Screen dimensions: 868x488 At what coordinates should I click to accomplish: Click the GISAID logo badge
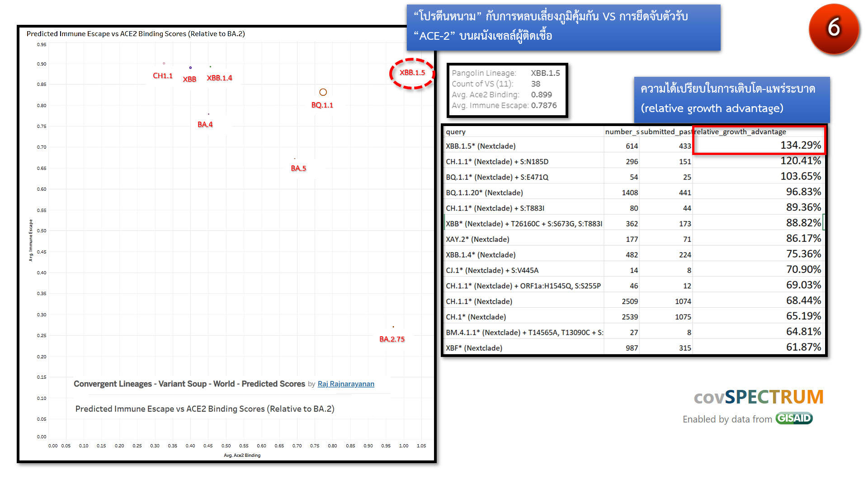(794, 418)
